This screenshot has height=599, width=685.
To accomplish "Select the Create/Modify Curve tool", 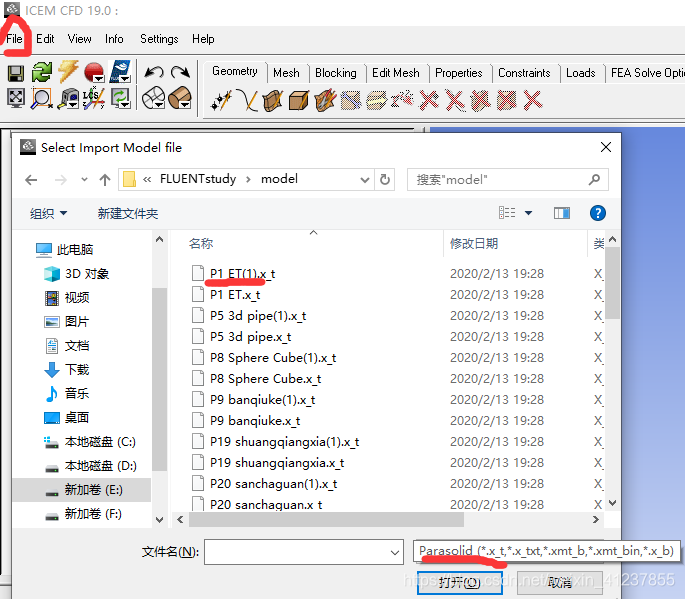I will click(x=247, y=100).
